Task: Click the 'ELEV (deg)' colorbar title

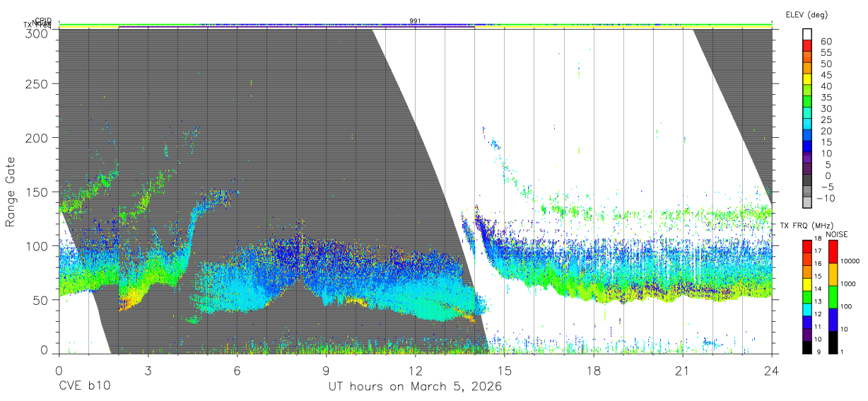Action: pyautogui.click(x=807, y=15)
